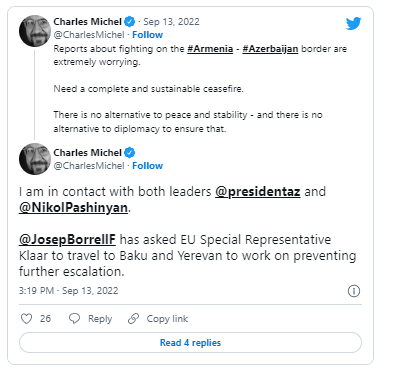Open the #Azerbaijan hashtag

tap(270, 49)
